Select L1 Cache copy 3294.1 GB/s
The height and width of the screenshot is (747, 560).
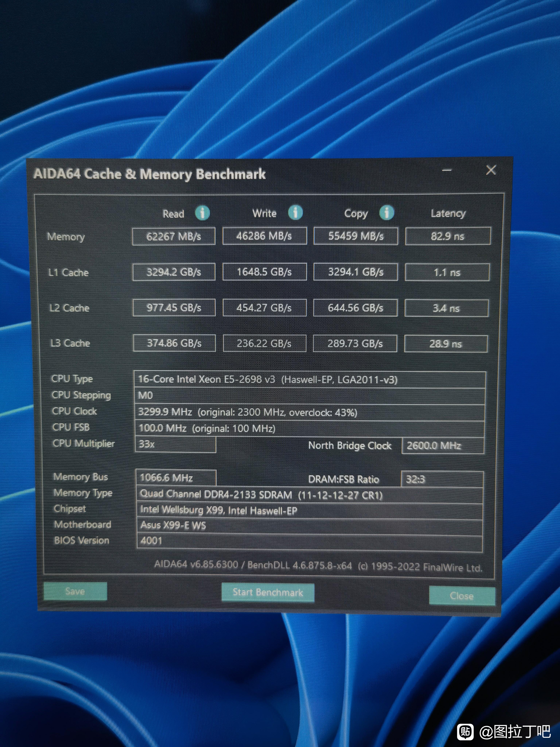355,272
